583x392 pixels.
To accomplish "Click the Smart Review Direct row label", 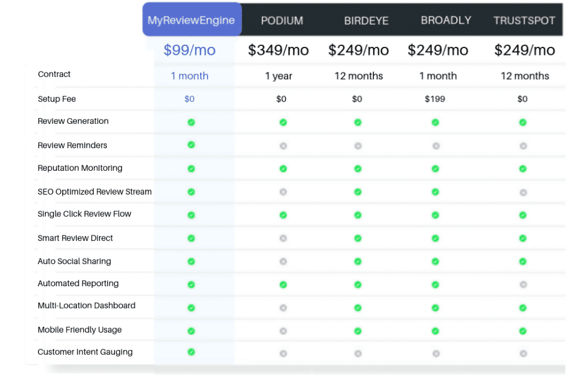I will (75, 238).
